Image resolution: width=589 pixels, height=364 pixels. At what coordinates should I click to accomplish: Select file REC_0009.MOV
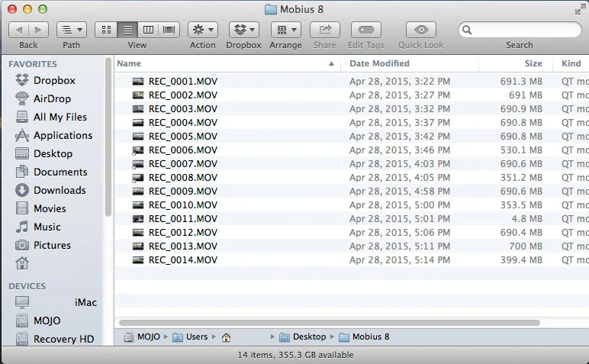click(x=182, y=192)
